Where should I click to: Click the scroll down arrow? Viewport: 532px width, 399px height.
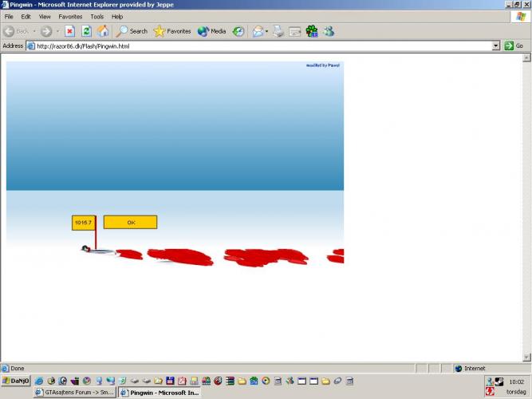526,357
